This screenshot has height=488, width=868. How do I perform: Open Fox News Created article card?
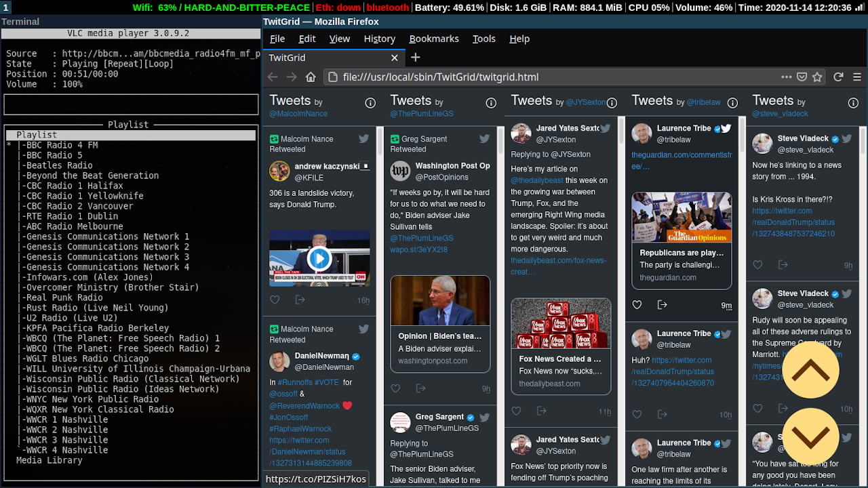[561, 346]
